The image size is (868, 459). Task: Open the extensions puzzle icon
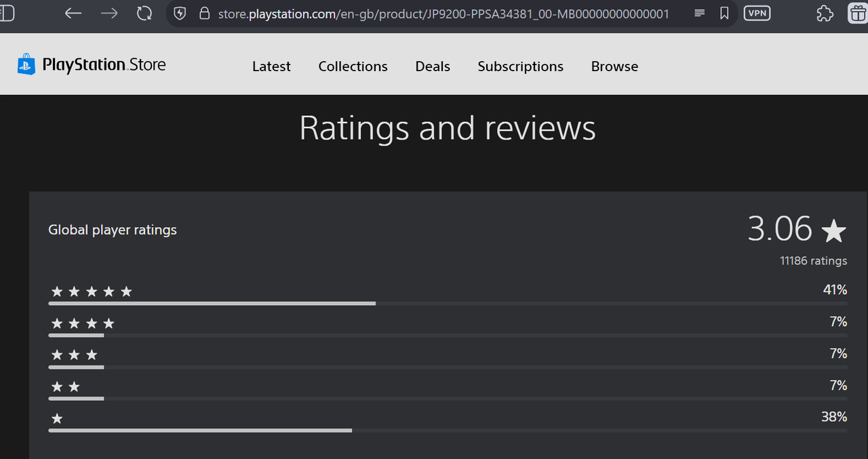coord(825,14)
